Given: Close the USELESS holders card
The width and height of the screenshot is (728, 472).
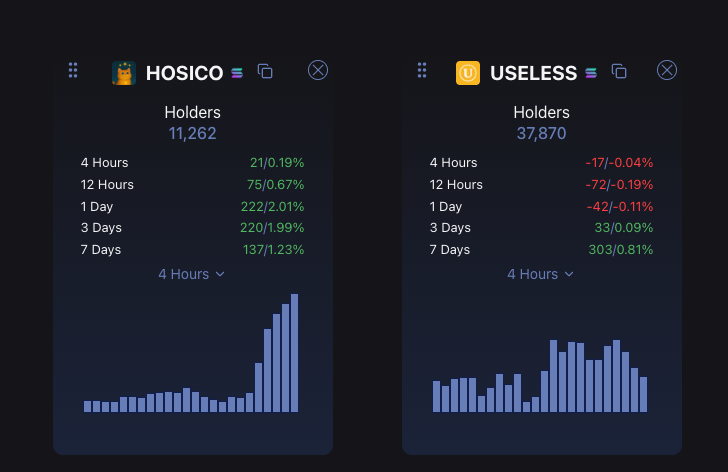Looking at the screenshot, I should [667, 70].
